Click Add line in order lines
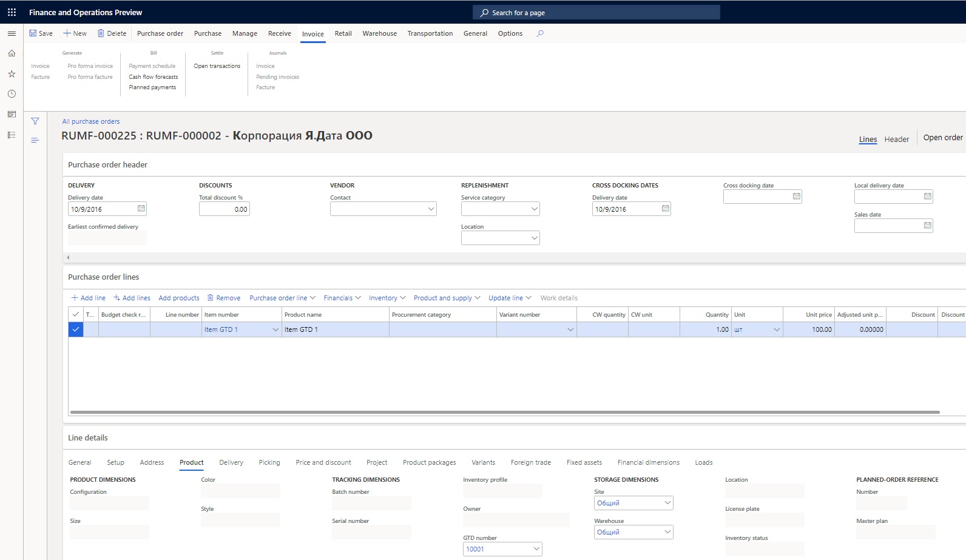966x560 pixels. click(89, 298)
